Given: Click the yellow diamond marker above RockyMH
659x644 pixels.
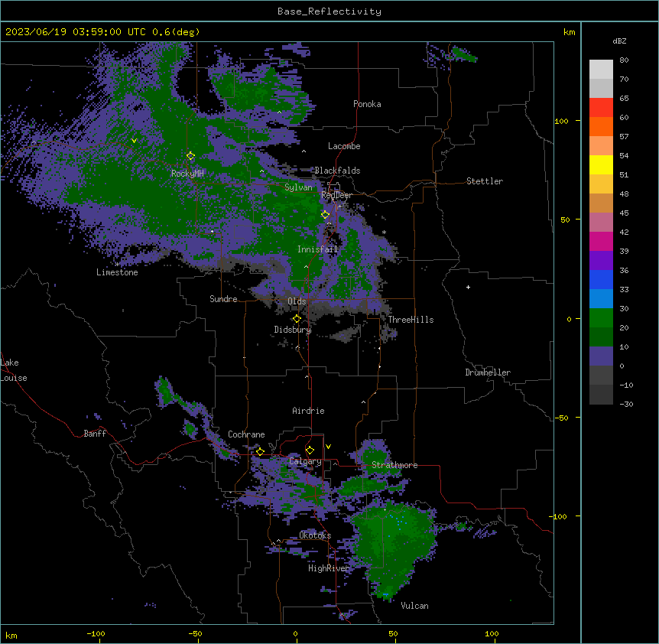Looking at the screenshot, I should [190, 156].
